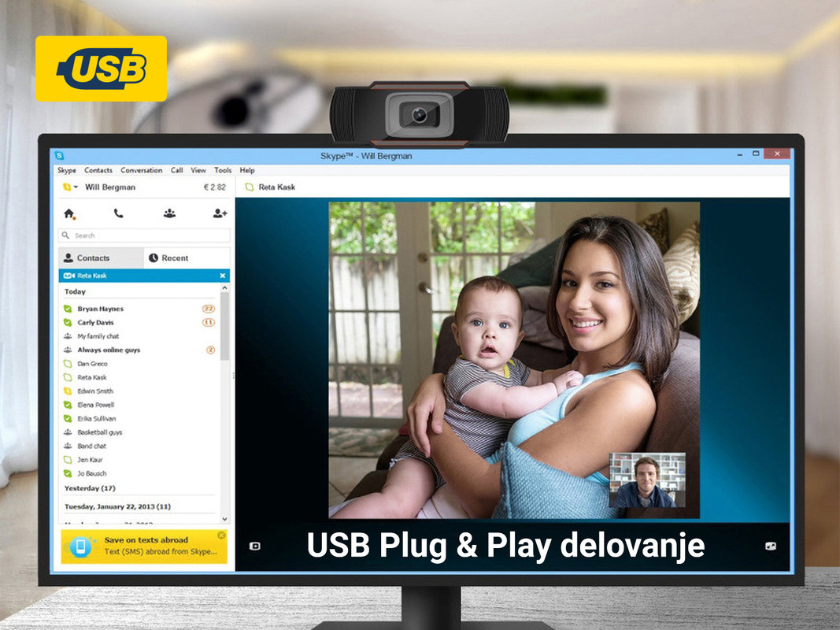Open My family chat group
The height and width of the screenshot is (630, 840).
98,336
